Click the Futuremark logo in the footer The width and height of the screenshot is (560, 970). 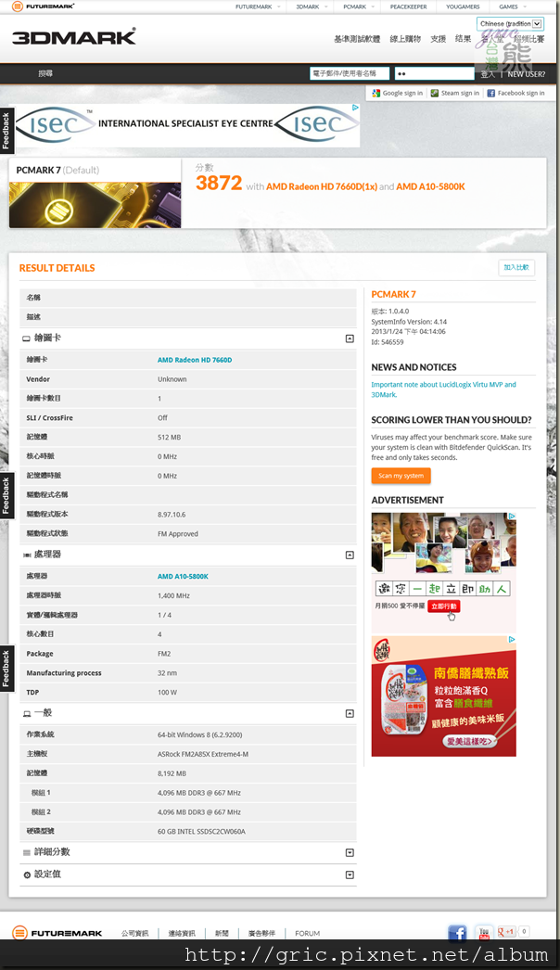(57, 933)
